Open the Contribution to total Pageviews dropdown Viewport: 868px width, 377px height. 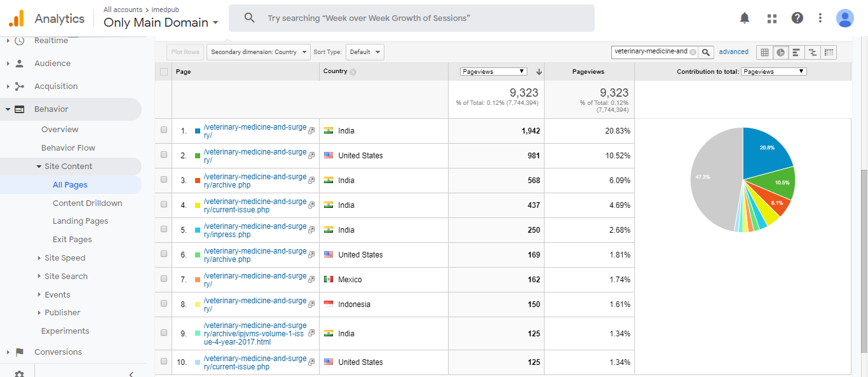[773, 72]
